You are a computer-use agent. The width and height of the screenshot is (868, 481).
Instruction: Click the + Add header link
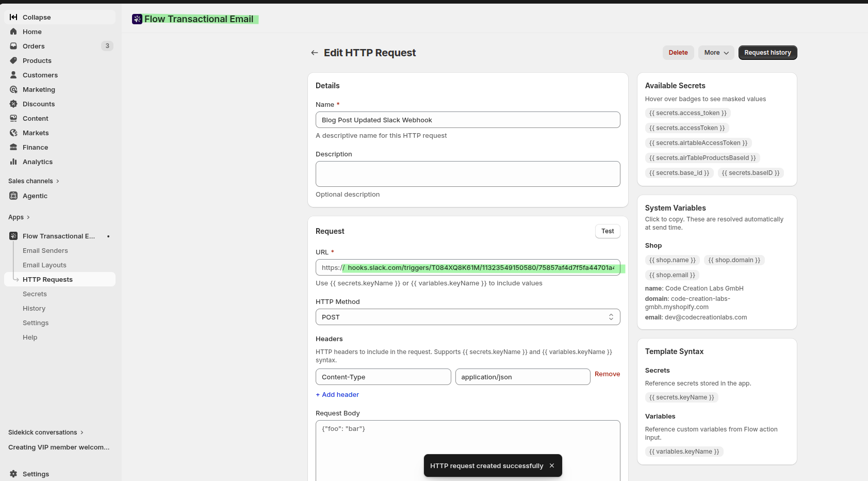[337, 395]
